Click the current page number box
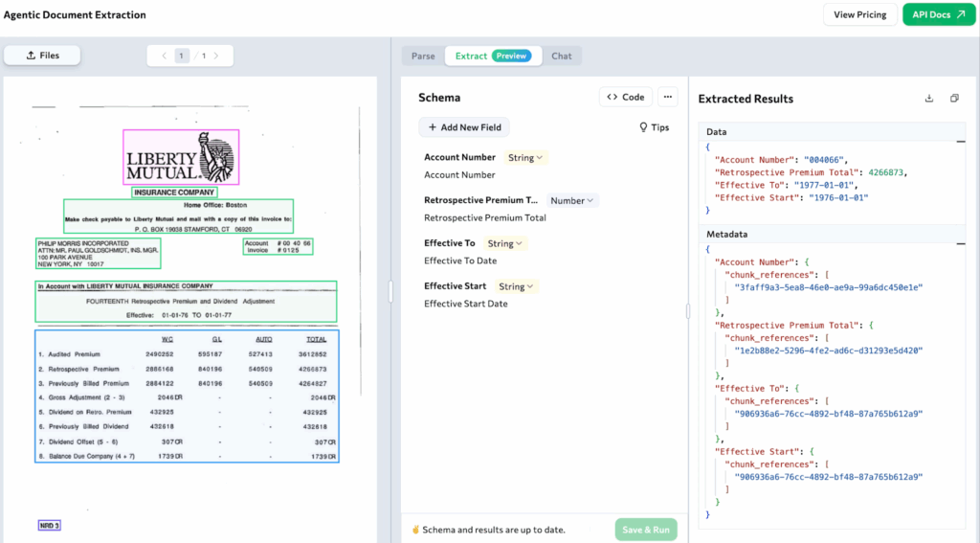Viewport: 980px width, 543px height. tap(181, 56)
